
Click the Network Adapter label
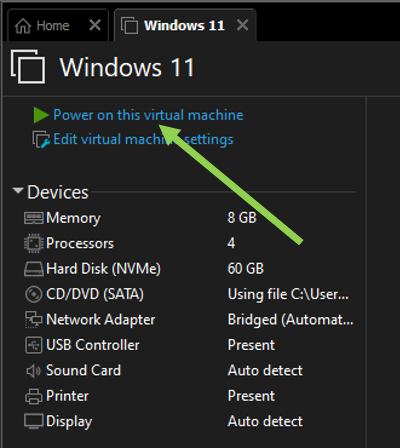pos(101,320)
